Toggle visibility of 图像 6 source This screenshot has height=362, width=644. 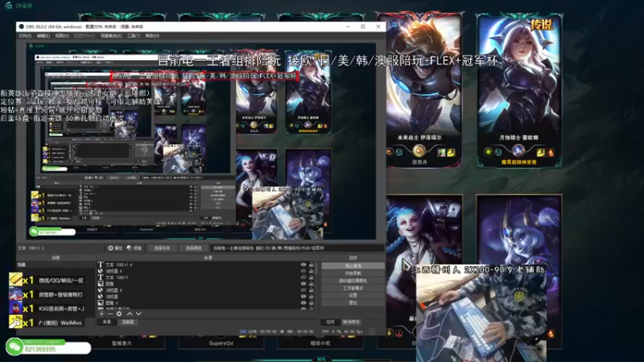pyautogui.click(x=303, y=302)
